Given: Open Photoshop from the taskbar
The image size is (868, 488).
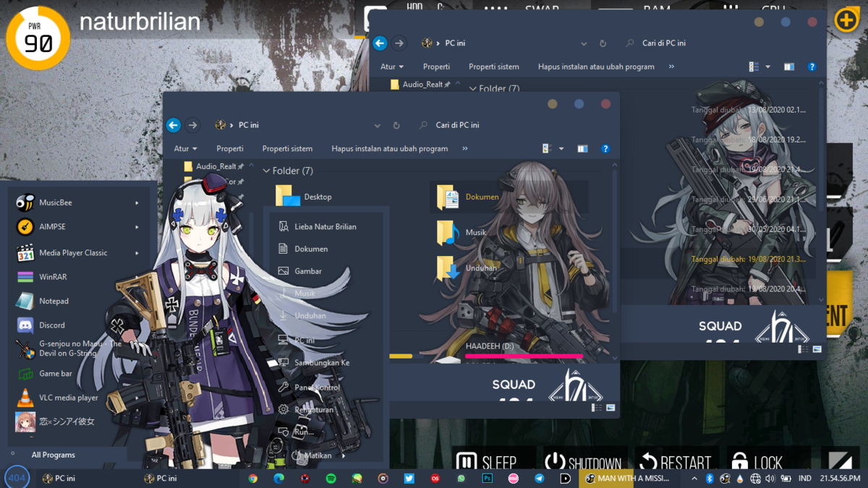Looking at the screenshot, I should click(488, 479).
